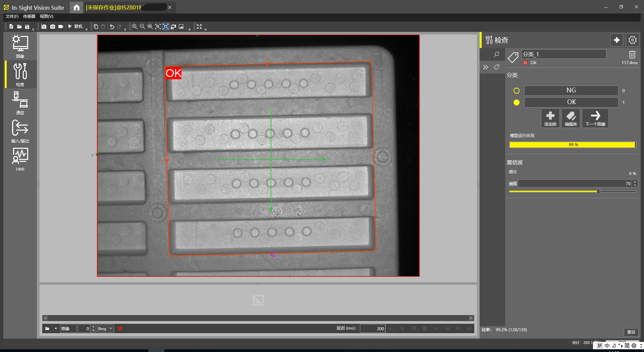The image size is (644, 352).
Task: Toggle the fit image to window icon
Action: (166, 27)
